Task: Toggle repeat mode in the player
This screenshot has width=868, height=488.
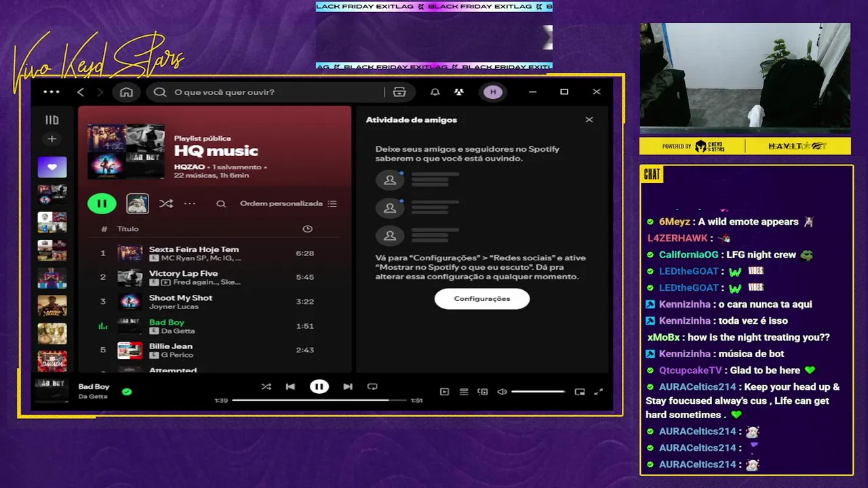Action: (372, 386)
